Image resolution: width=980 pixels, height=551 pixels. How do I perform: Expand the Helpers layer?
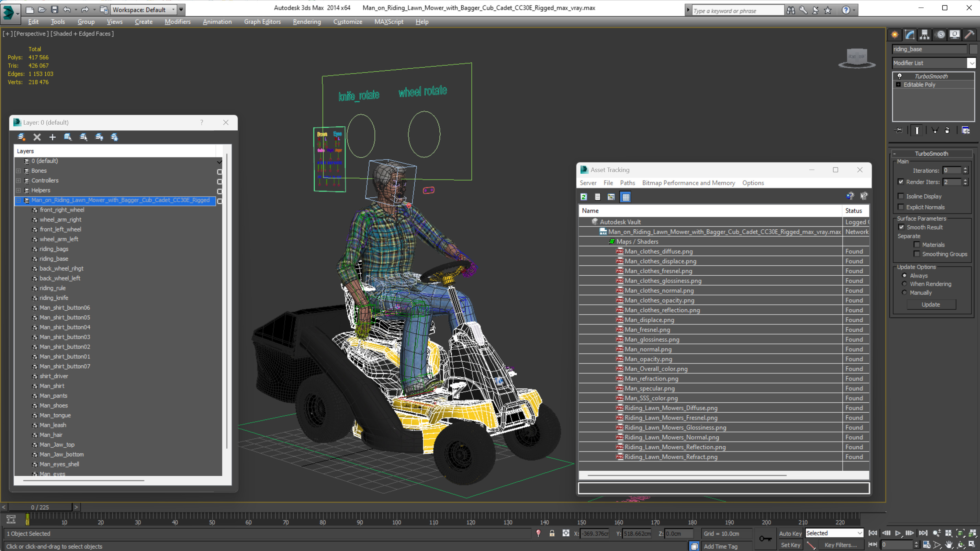18,191
